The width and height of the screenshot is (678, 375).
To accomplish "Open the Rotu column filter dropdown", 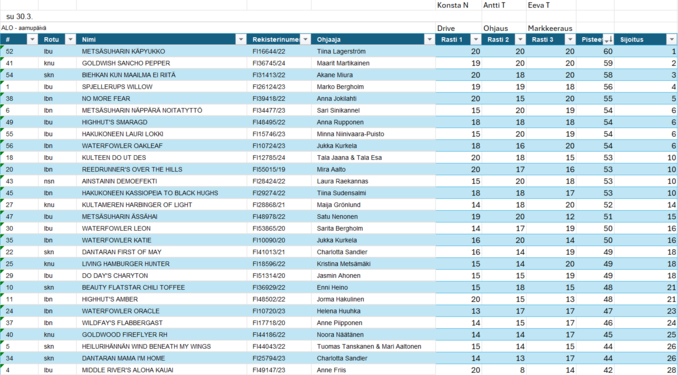I will pyautogui.click(x=70, y=39).
